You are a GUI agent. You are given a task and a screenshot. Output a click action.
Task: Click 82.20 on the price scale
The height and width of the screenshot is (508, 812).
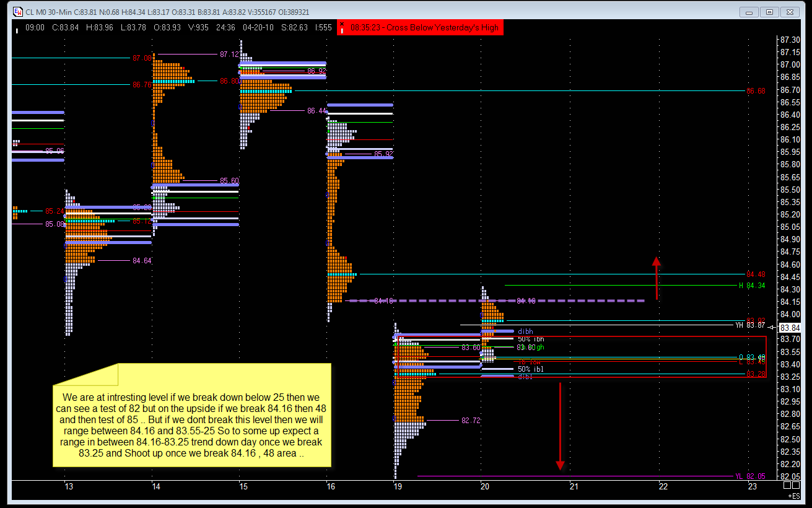tap(790, 464)
